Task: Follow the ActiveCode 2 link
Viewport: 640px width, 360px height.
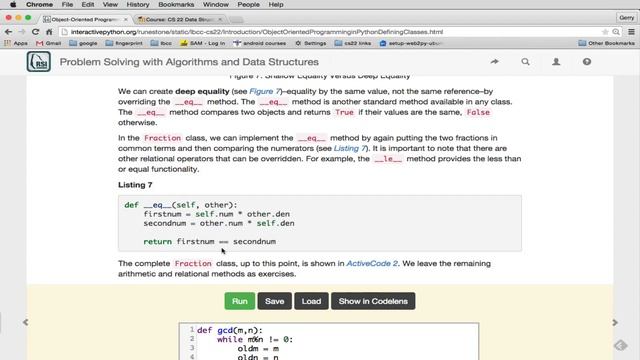Action: [372, 264]
